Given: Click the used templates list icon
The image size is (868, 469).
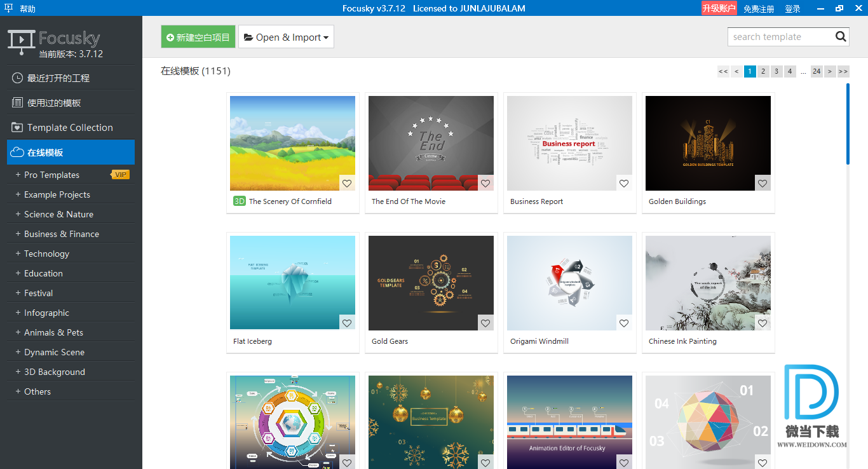Looking at the screenshot, I should [x=18, y=103].
